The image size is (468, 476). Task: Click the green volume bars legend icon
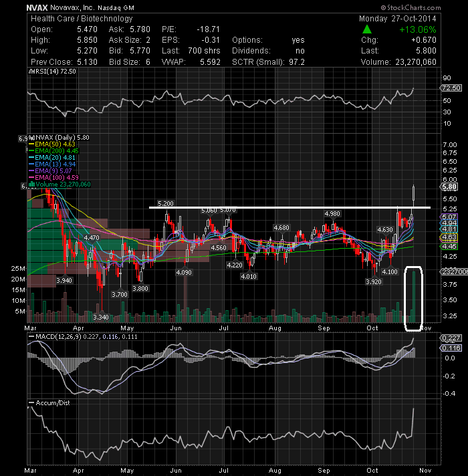click(x=31, y=185)
